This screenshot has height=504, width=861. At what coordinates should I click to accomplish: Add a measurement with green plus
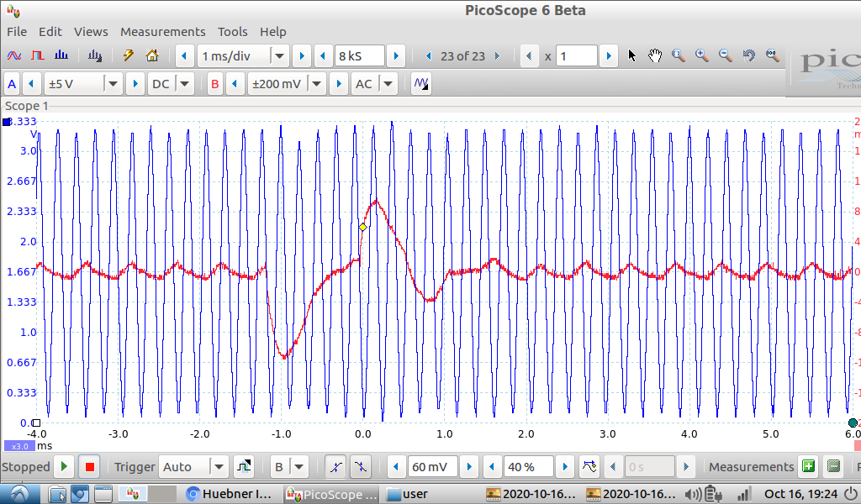click(808, 467)
